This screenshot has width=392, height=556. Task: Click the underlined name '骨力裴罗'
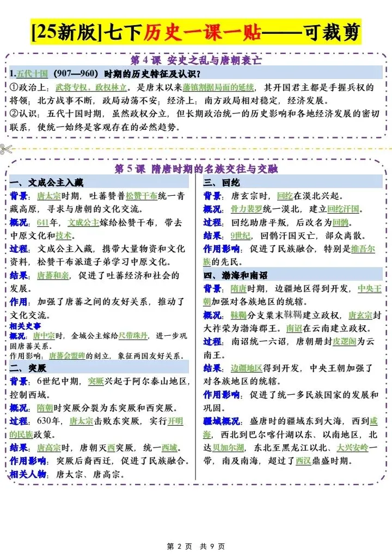tap(247, 209)
